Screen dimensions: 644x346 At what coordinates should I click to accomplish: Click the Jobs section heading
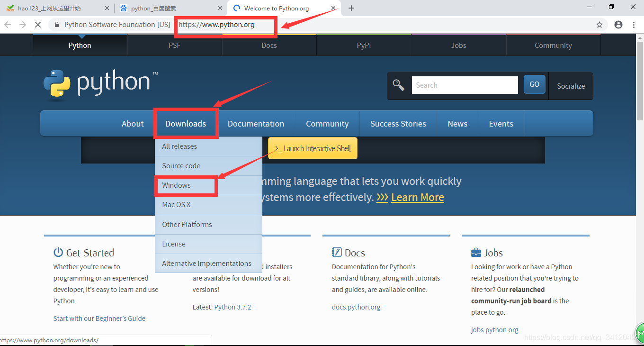click(493, 253)
